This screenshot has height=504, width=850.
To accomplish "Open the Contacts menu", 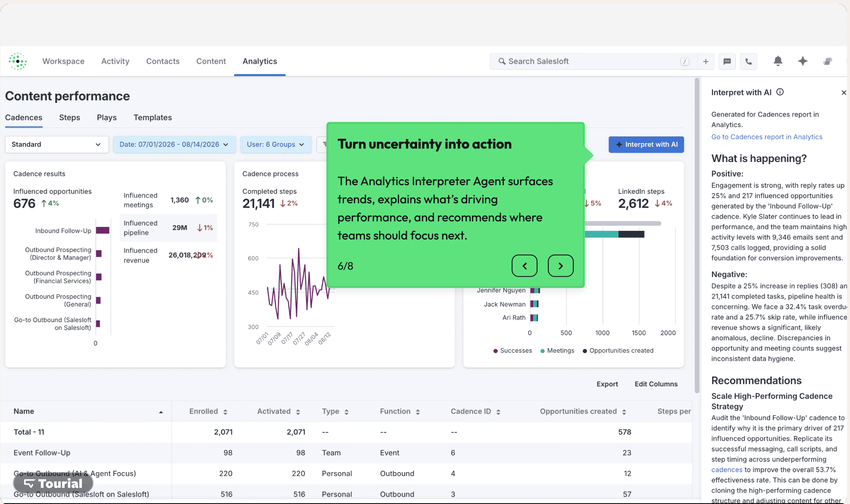I will [x=163, y=61].
